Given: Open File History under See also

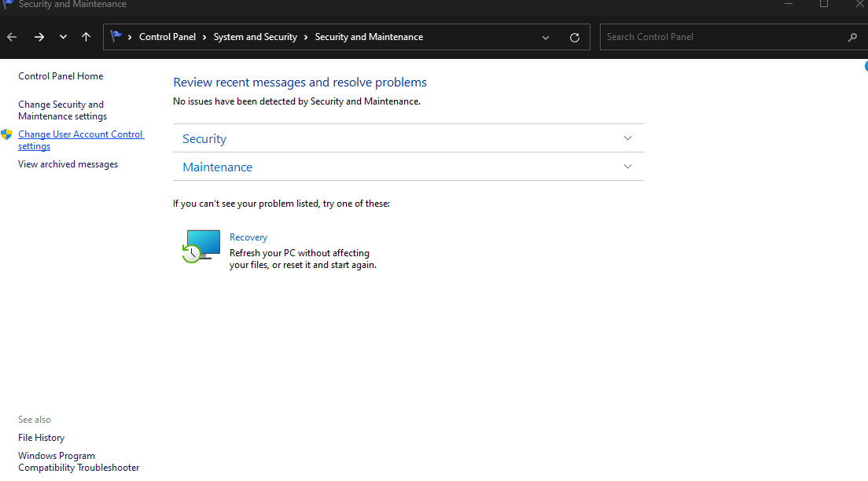Looking at the screenshot, I should (x=41, y=438).
